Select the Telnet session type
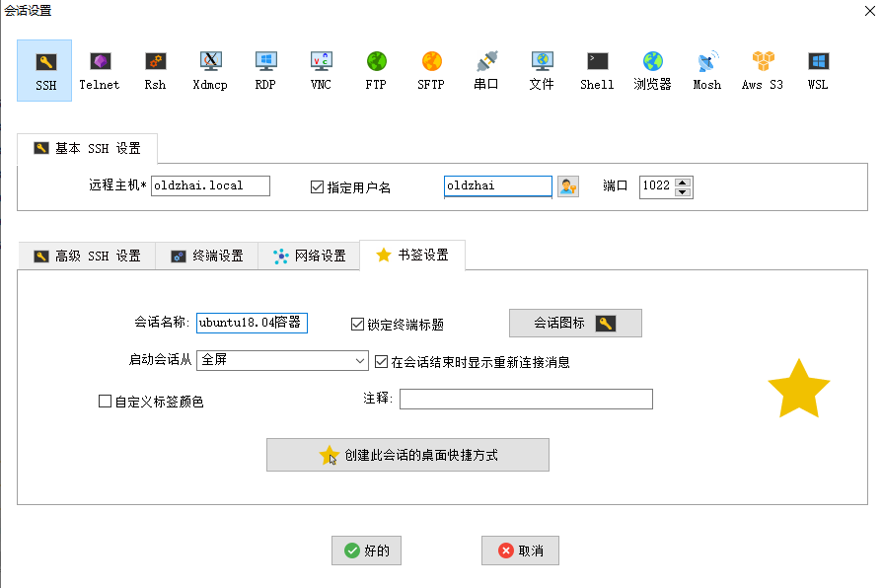 [99, 69]
